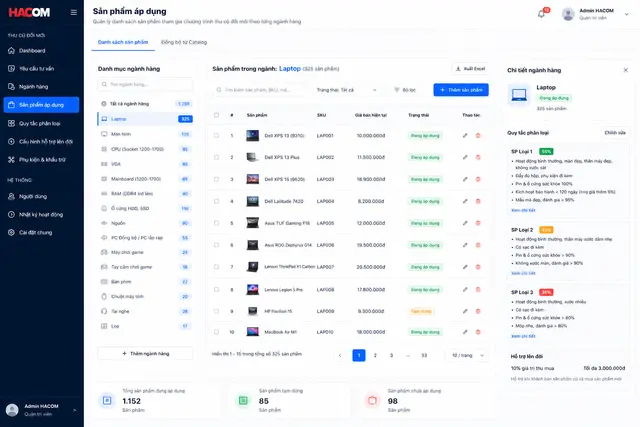The image size is (640, 427).
Task: Expand the bottom sidebar Admin HACOM chevron
Action: point(74,410)
